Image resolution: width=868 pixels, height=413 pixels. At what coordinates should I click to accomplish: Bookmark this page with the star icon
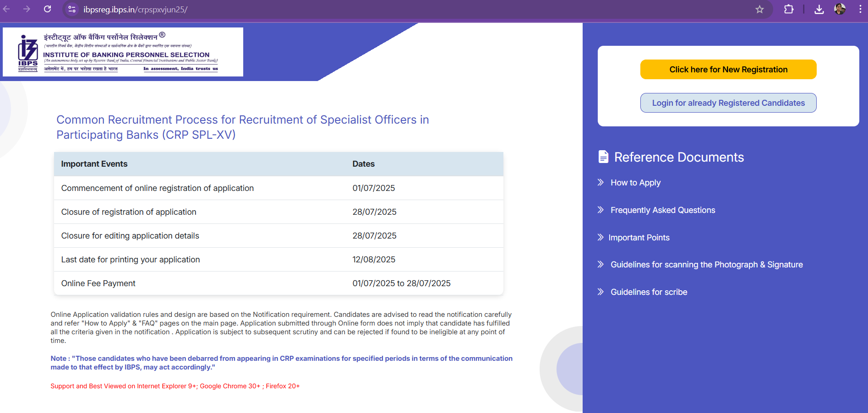click(x=759, y=9)
